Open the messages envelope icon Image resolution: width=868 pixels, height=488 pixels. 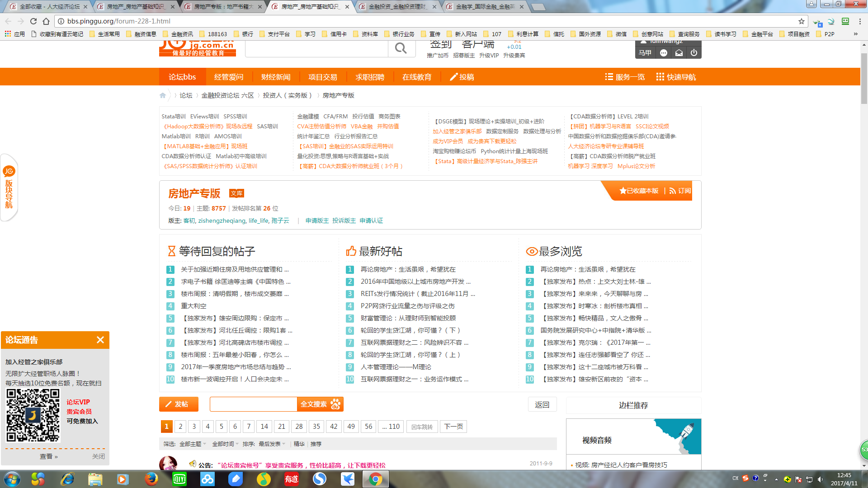(x=679, y=53)
